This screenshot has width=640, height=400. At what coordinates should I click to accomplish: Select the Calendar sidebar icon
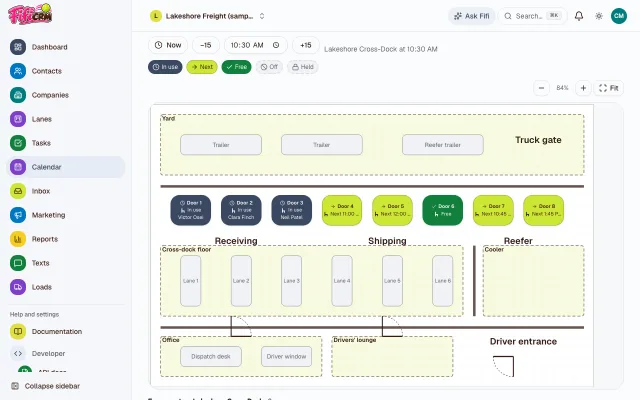pos(18,167)
